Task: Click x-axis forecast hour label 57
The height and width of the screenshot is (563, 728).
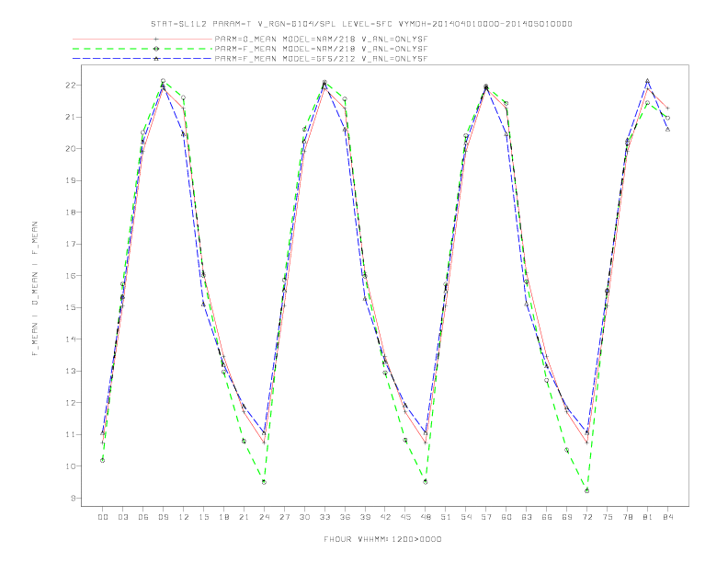Action: tap(486, 517)
